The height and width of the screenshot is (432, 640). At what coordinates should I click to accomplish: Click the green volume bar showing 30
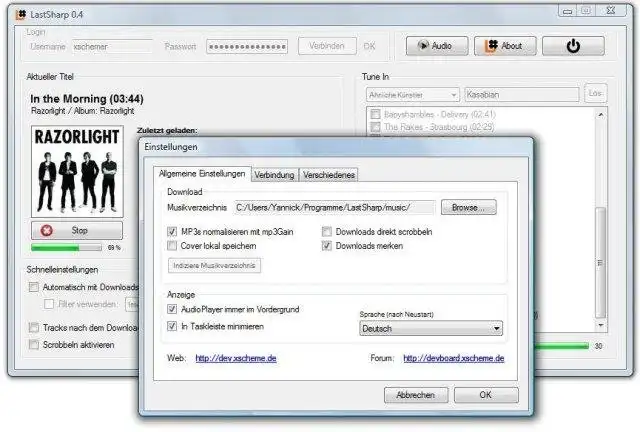click(x=562, y=346)
